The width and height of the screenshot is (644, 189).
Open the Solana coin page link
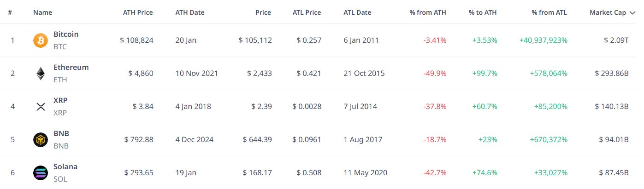coord(65,167)
